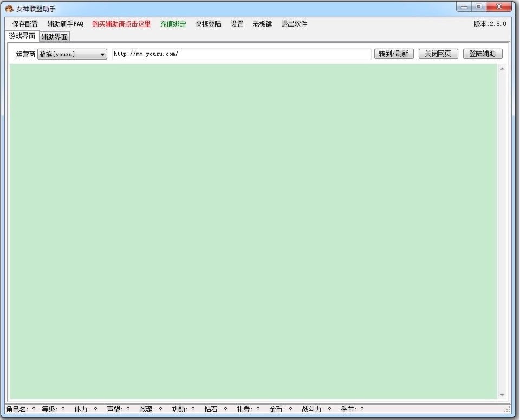Choose 退出软件 to exit
Image resolution: width=520 pixels, height=420 pixels.
coord(295,24)
